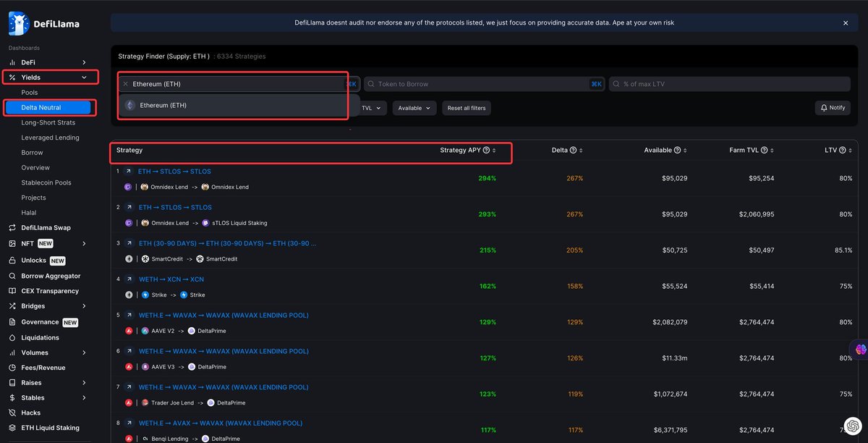Sort by Farm TVL using sort arrows

(x=773, y=151)
